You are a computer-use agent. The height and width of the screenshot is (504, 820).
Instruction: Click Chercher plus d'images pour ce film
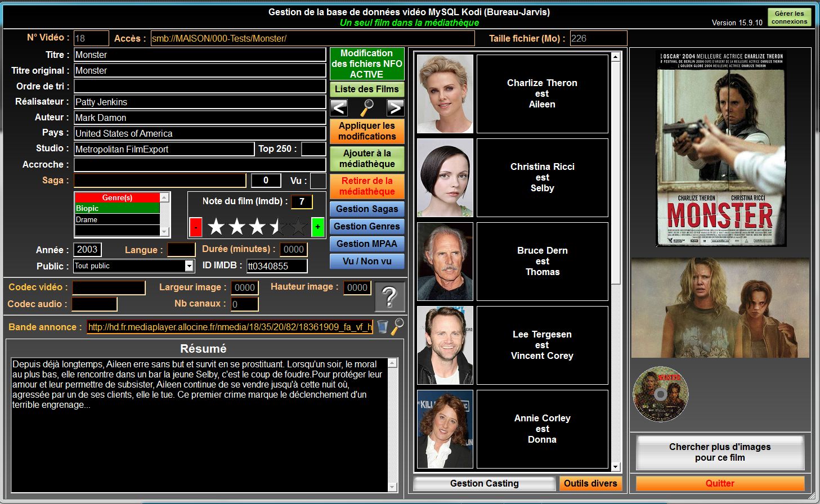pyautogui.click(x=720, y=452)
